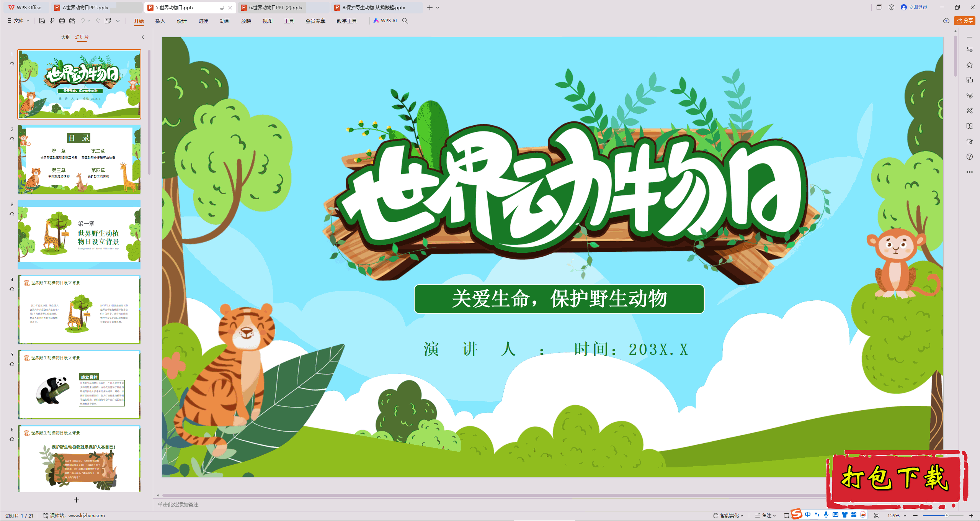Open the 插入 ribbon tab

pos(160,21)
